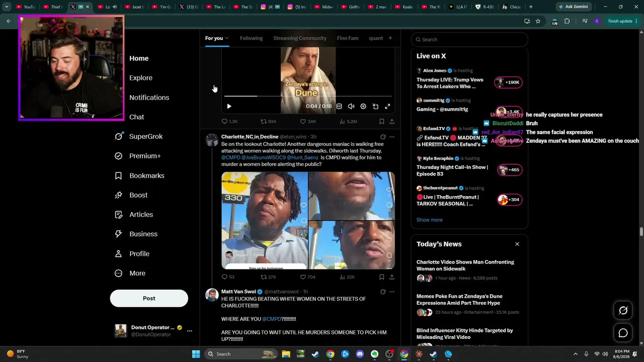Open Business in sidebar
This screenshot has height=362, width=644.
tap(136, 234)
